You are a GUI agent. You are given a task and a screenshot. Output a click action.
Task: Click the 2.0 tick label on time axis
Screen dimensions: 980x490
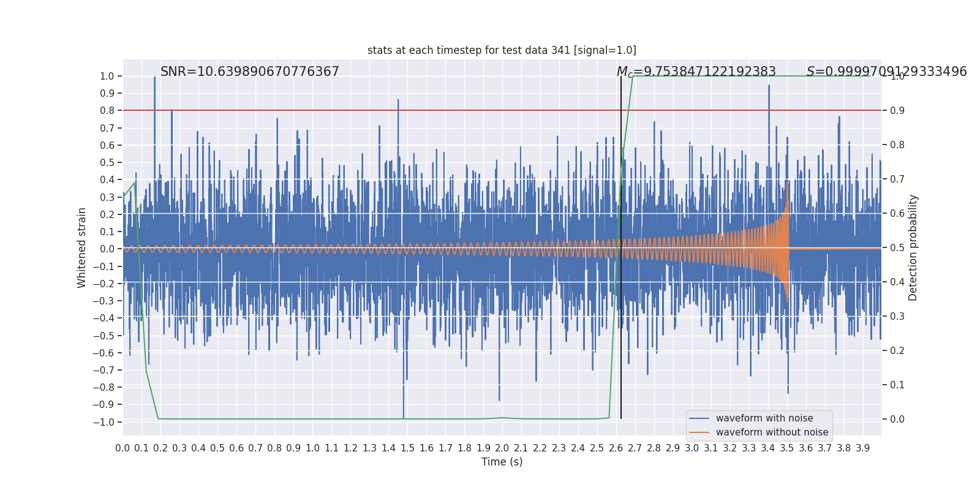(x=502, y=448)
